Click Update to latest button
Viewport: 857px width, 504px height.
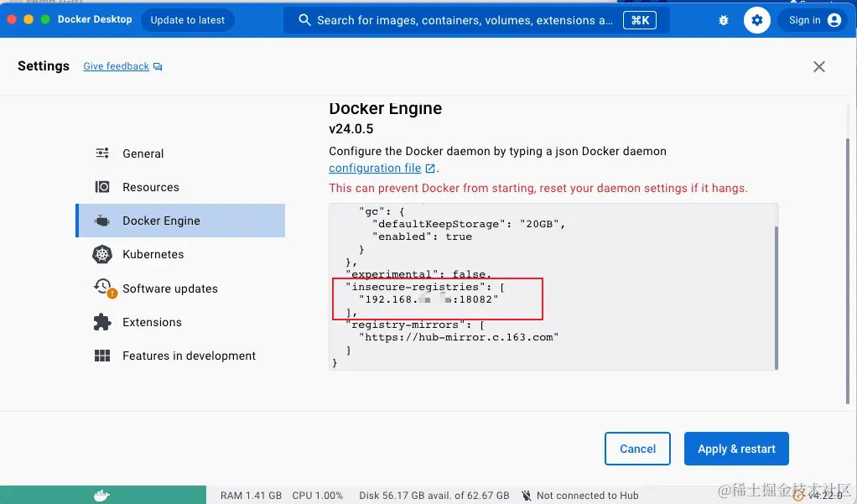click(188, 20)
